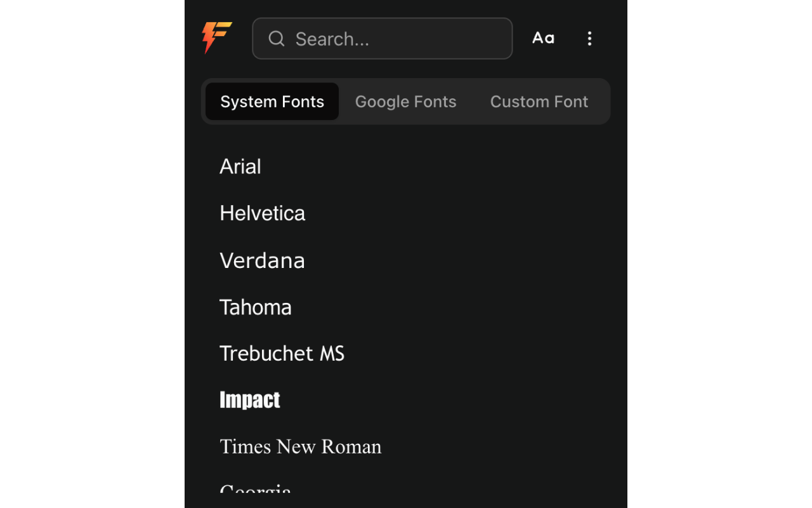Switch to the Google Fonts tab
Screen dimensions: 812x508
(x=406, y=102)
